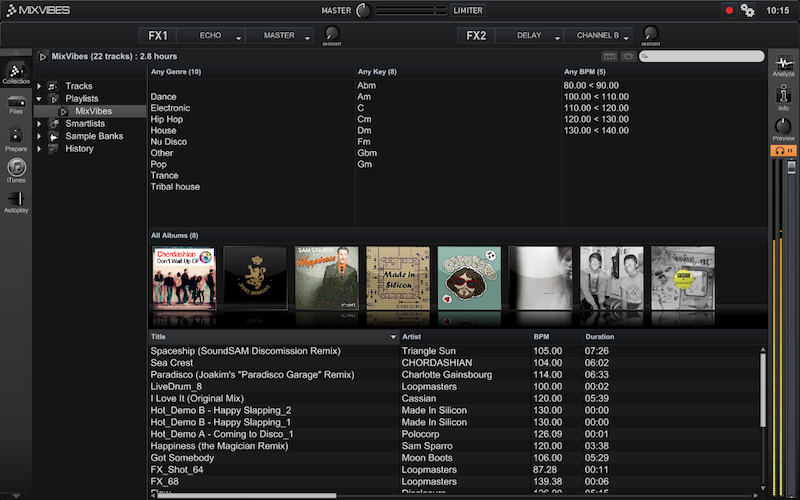Click the Made In Silicon album cover

pyautogui.click(x=398, y=278)
